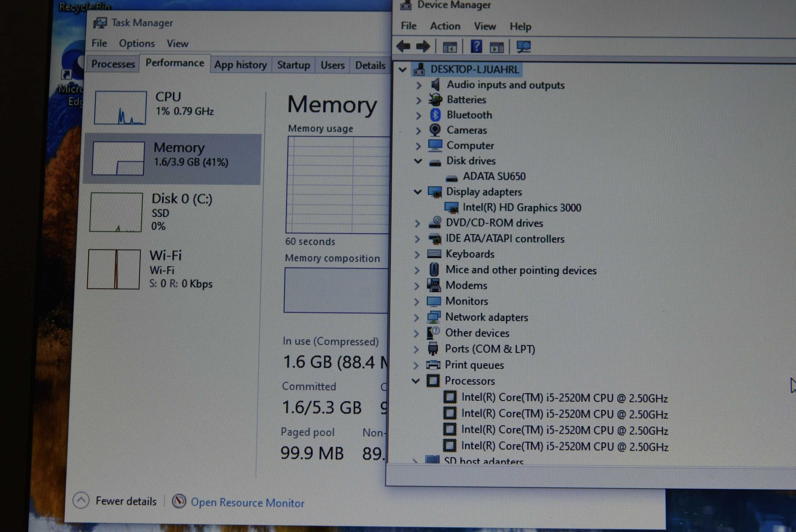Click the Help question-mark toolbar icon
Image resolution: width=796 pixels, height=532 pixels.
click(x=476, y=46)
